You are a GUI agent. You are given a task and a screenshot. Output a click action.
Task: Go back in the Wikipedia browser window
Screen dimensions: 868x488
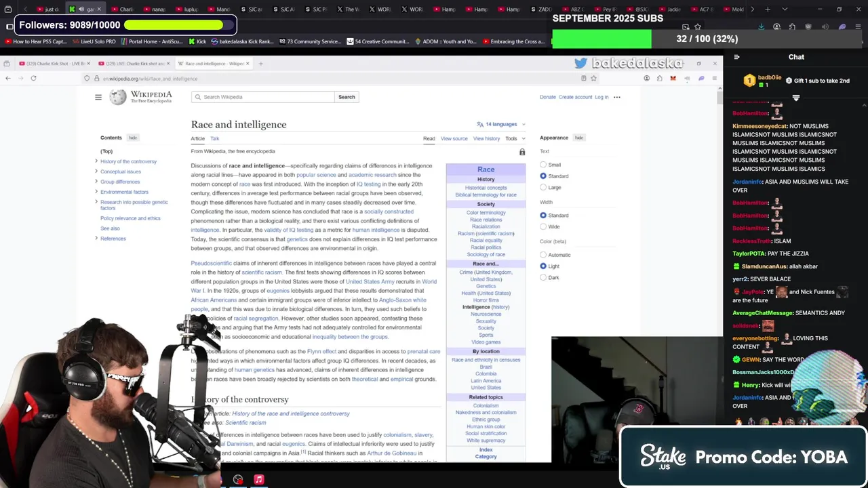click(x=8, y=79)
